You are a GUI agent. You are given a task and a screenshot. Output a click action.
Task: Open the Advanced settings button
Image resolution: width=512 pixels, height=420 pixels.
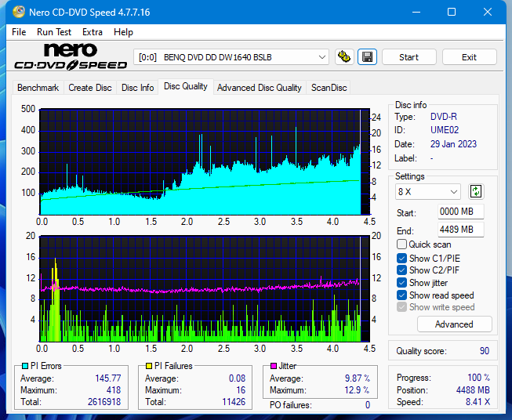454,324
